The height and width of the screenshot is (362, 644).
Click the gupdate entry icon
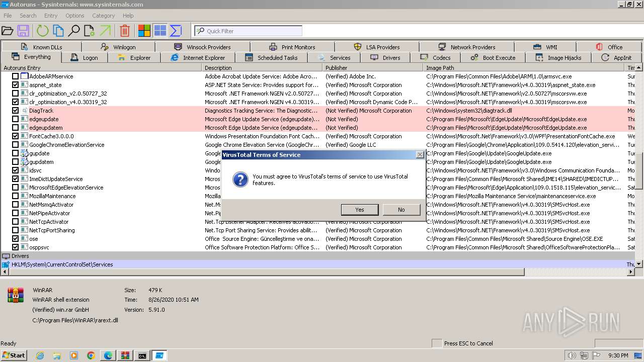pos(24,153)
